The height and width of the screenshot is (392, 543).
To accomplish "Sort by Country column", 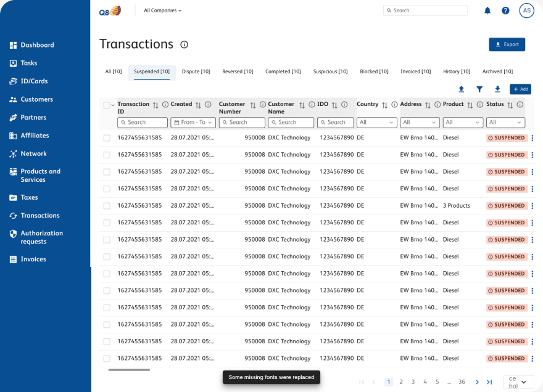I will (x=385, y=105).
